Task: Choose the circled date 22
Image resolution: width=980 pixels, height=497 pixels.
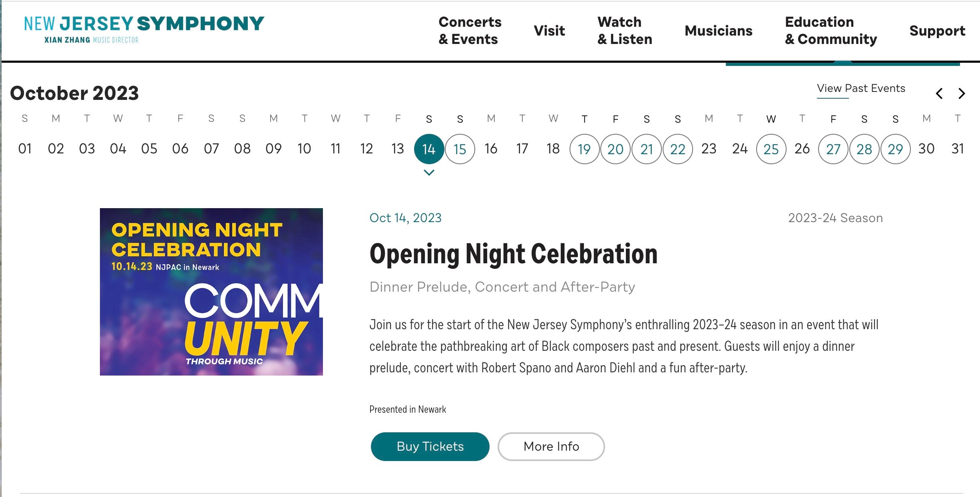Action: 678,149
